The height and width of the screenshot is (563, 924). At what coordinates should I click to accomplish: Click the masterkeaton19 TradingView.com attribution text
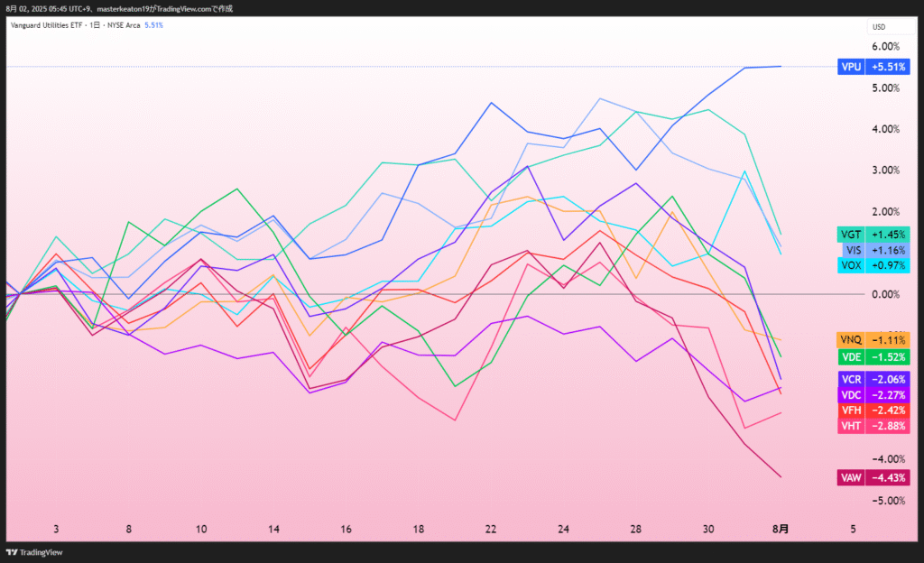click(x=165, y=9)
